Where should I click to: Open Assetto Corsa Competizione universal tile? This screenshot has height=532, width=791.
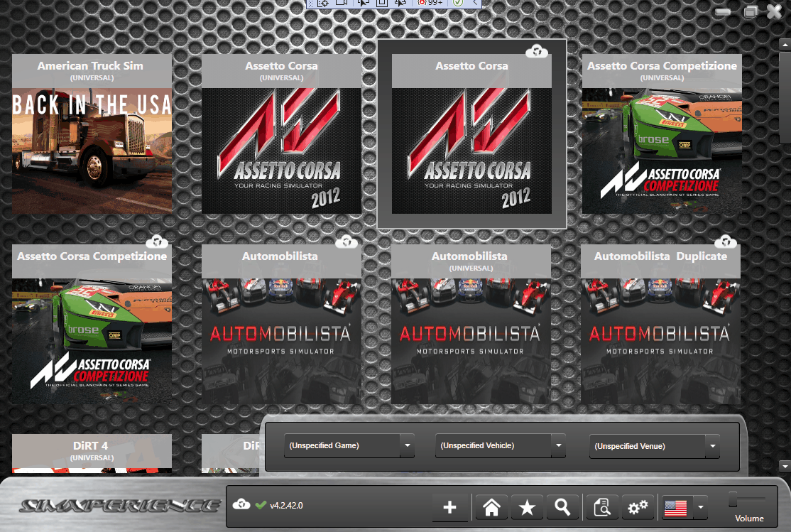[x=662, y=134]
